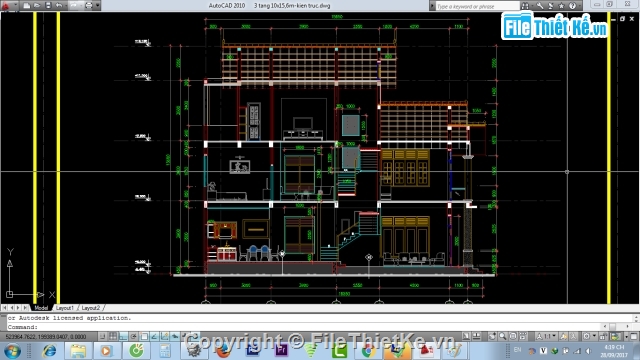Open the Annotation Scale 1:1 dropdown
The image size is (640, 360).
(x=547, y=336)
